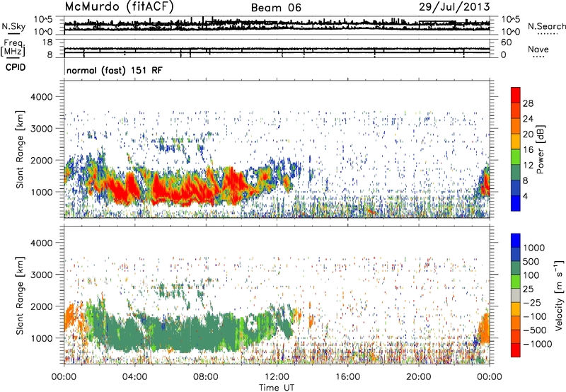Click the "CPID" row label
Viewport: 566px width, 392px height.
point(16,67)
